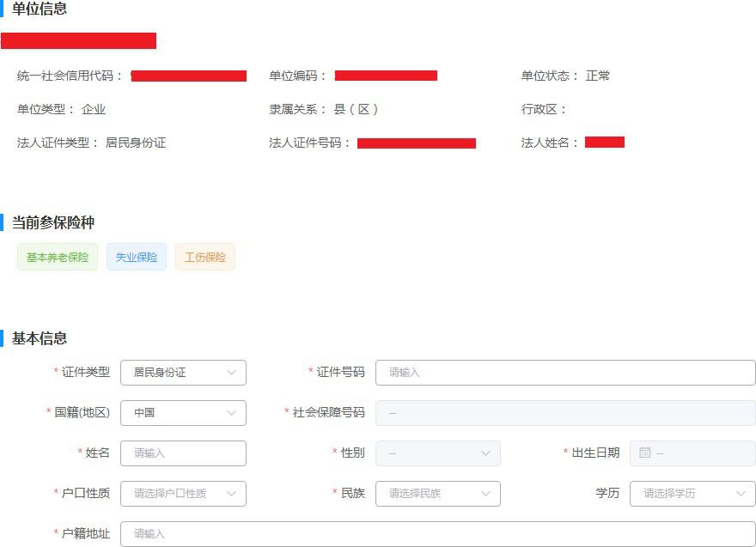The image size is (756, 547).
Task: Click the 证件类型 dropdown arrow icon
Action: pos(231,373)
